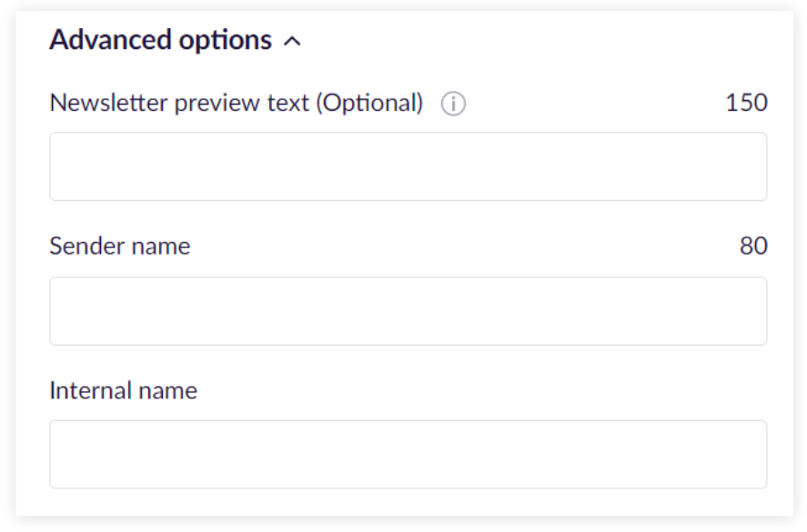Select the 150 character counter

coord(746,103)
